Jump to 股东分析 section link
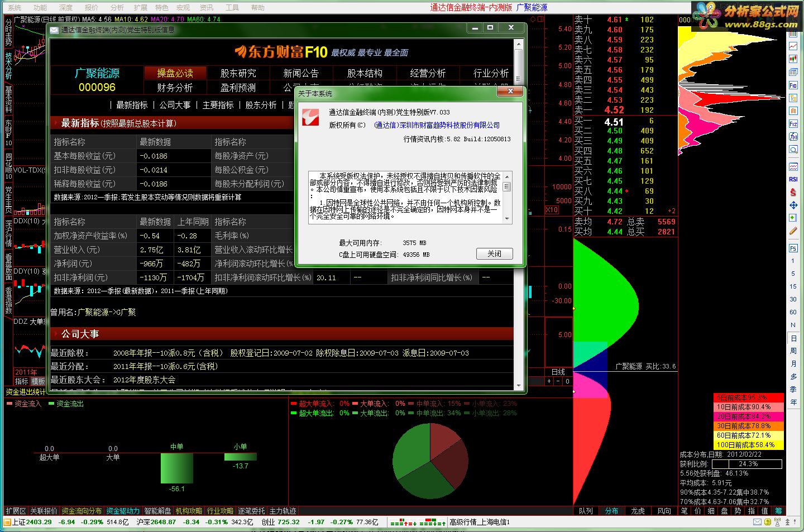Screen dimensions: 804x532 pos(261,105)
